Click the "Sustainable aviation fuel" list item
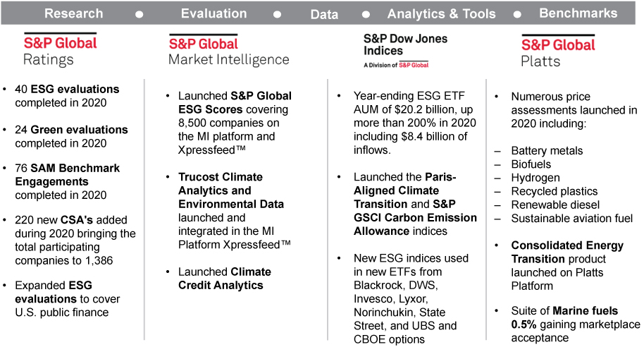This screenshot has height=347, width=644. 571,219
